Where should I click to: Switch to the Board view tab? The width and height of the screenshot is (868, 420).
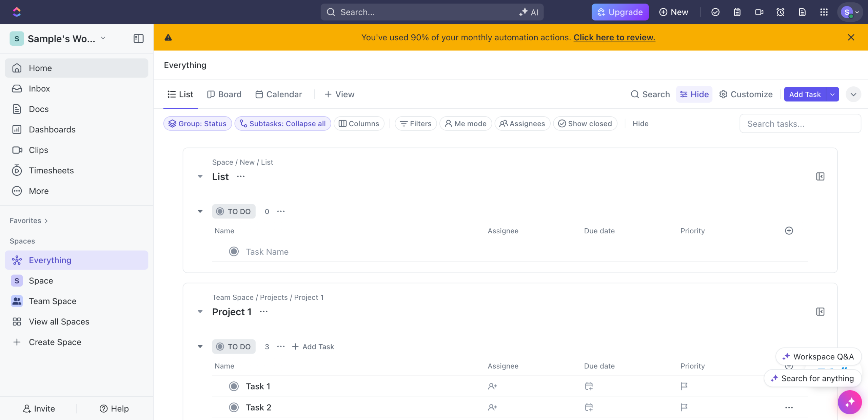[x=224, y=94]
